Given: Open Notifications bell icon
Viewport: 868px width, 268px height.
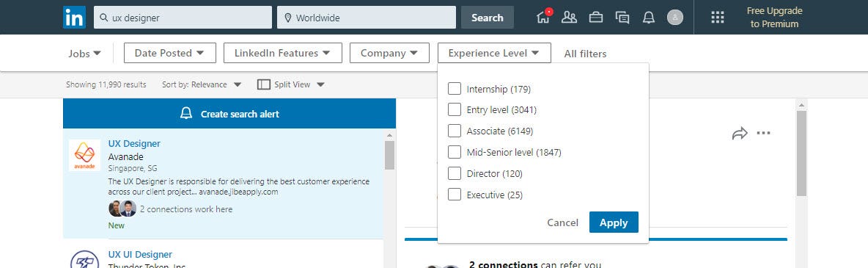Looking at the screenshot, I should click(648, 17).
